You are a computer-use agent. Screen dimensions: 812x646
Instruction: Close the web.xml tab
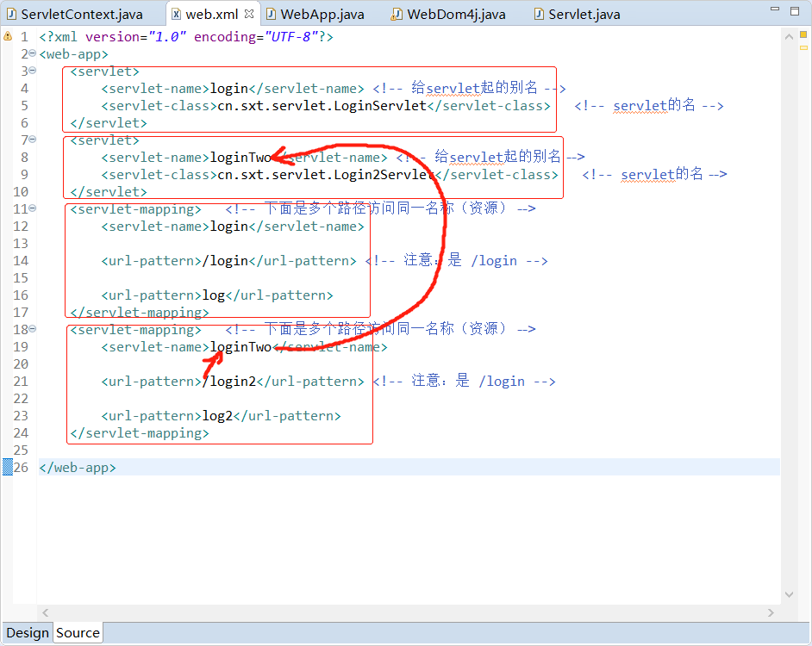click(249, 14)
